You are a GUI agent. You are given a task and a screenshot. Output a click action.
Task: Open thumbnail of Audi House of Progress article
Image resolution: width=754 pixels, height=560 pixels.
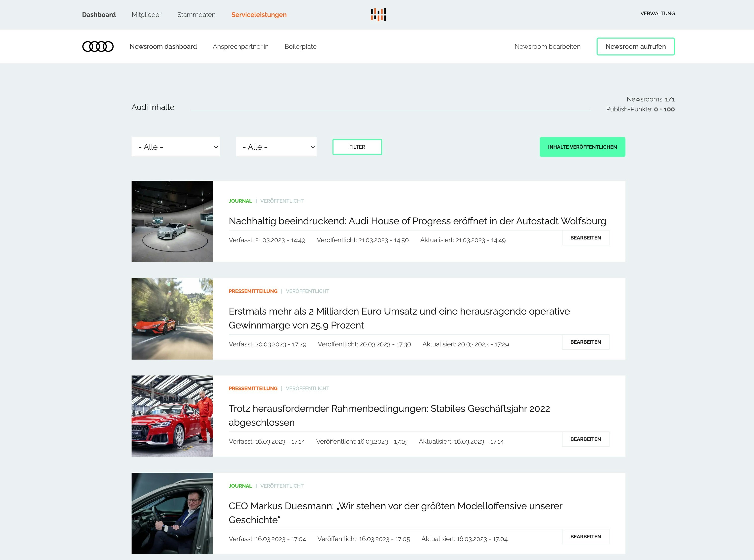(x=172, y=221)
